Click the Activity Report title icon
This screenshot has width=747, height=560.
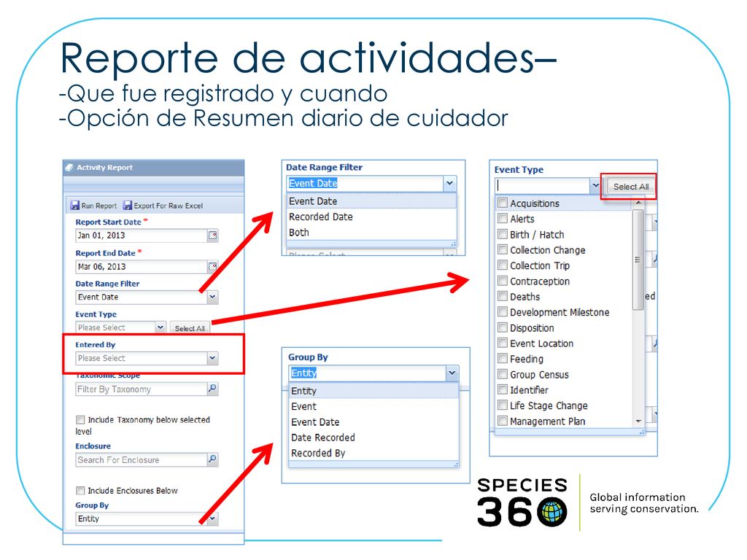69,168
